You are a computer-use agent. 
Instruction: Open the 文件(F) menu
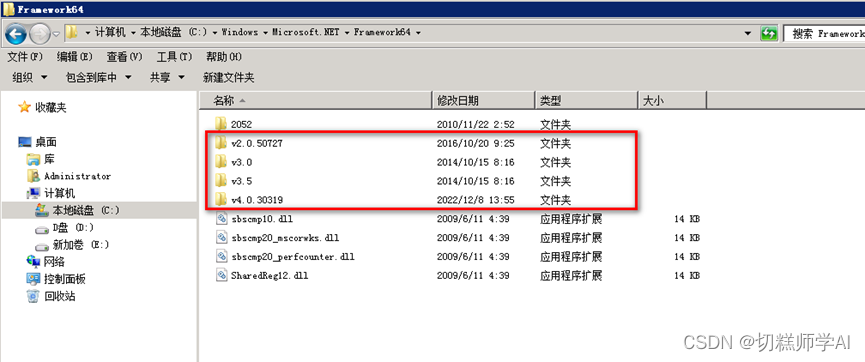(x=25, y=57)
